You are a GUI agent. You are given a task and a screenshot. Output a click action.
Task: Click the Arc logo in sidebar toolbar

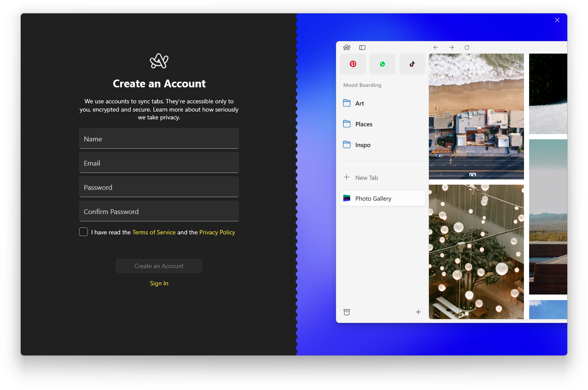point(347,48)
